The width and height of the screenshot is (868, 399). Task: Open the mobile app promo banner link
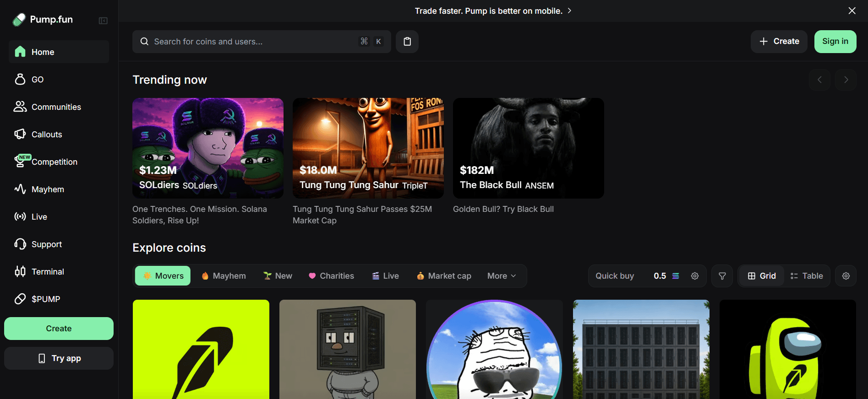(x=493, y=11)
